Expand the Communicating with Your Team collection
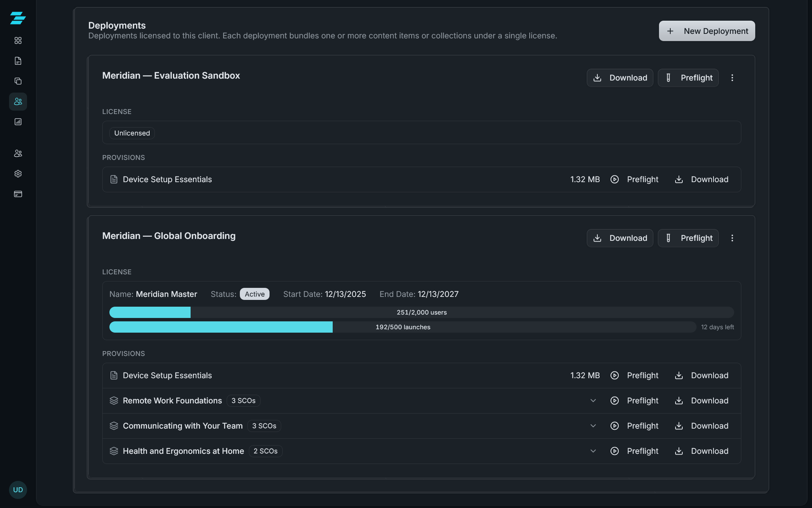812x508 pixels. point(593,426)
